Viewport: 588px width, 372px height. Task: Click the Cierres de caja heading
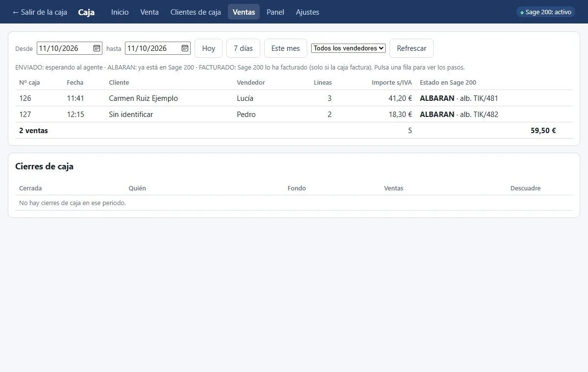[44, 166]
